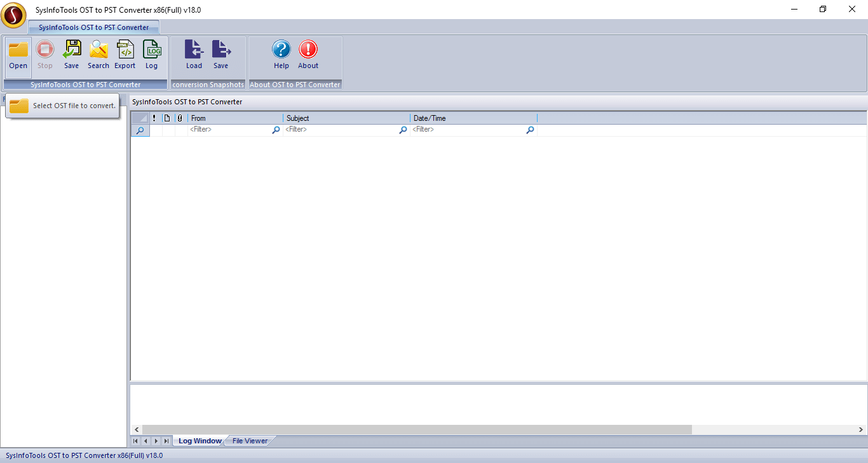This screenshot has height=463, width=868.
Task: Select the SysInfoTools OST to PST Converter ribbon tab
Action: (94, 27)
